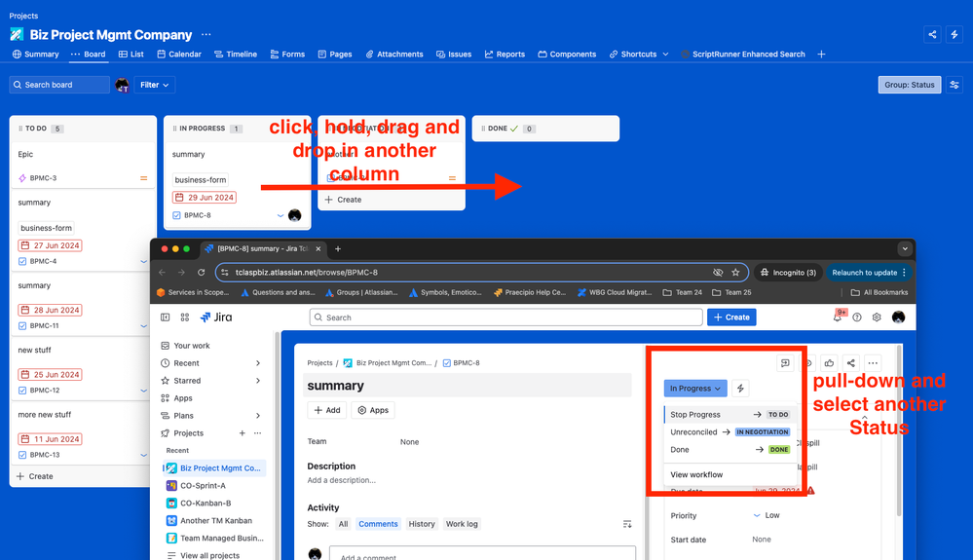Click Group: Status button

point(909,85)
